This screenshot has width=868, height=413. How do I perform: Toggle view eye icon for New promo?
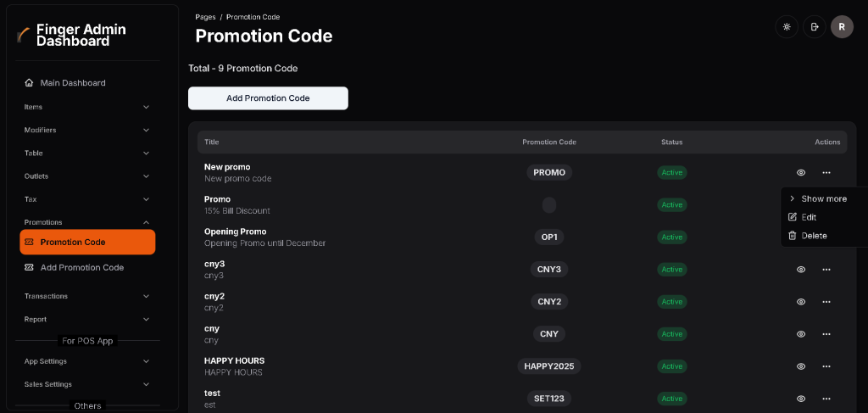click(801, 173)
